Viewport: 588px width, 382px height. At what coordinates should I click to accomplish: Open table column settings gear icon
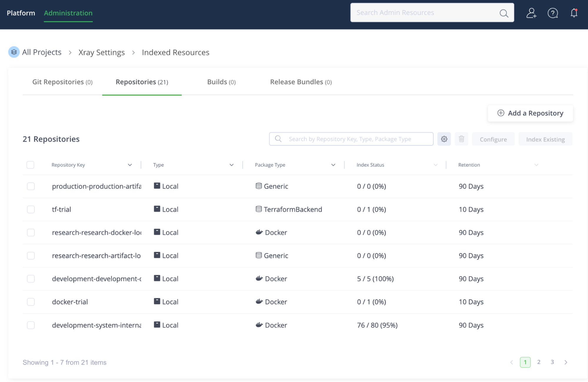point(444,139)
